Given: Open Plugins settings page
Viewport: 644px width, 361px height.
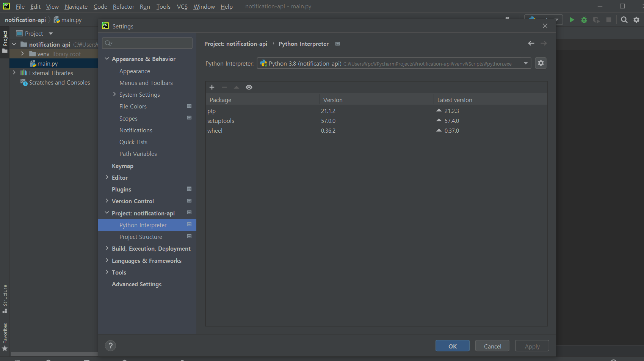Looking at the screenshot, I should pyautogui.click(x=121, y=189).
